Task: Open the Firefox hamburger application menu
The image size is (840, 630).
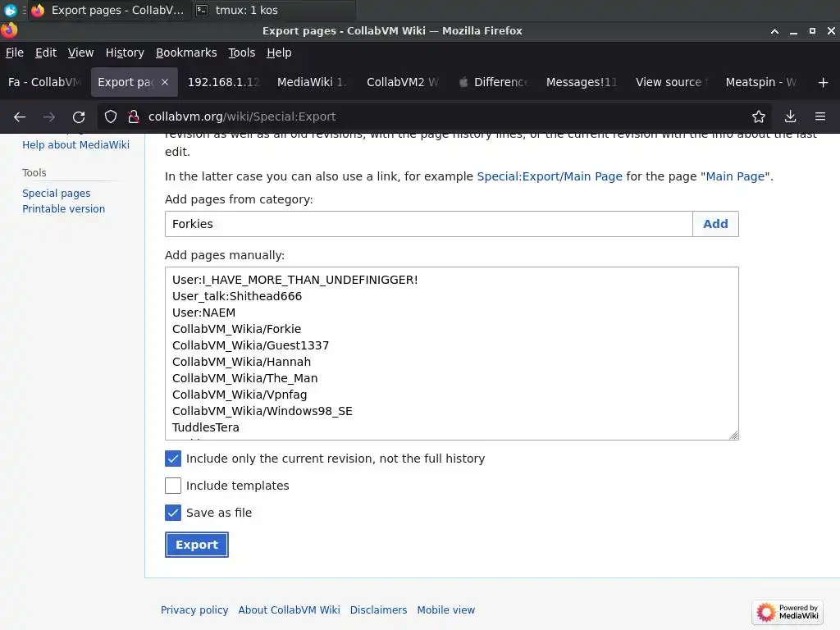Action: [819, 116]
